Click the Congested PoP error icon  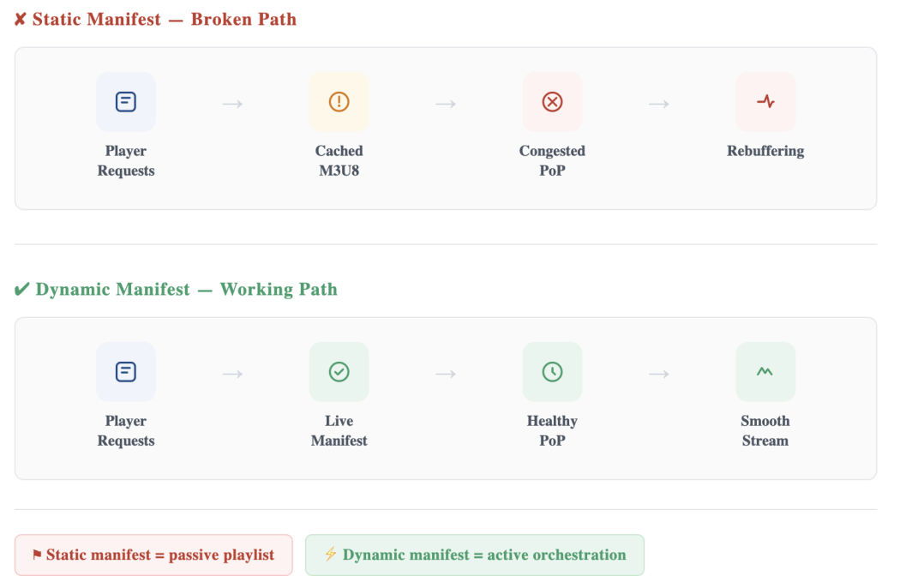click(x=552, y=102)
